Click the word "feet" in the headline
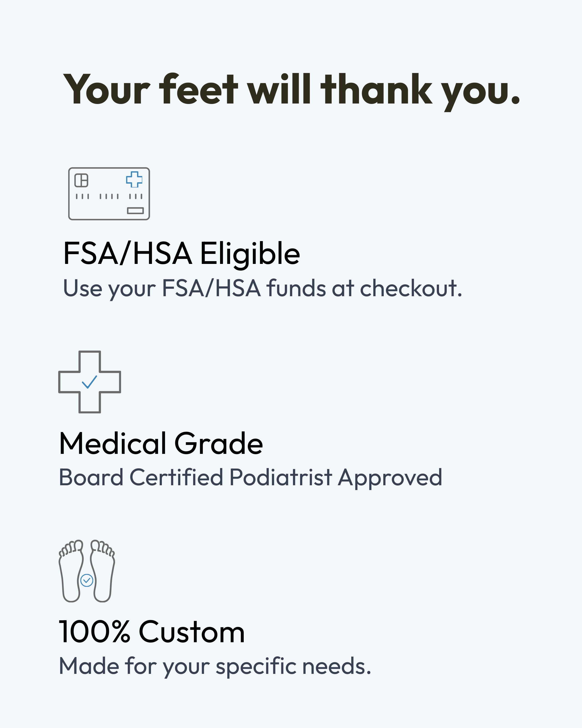Screen dimensions: 582x728 198,88
